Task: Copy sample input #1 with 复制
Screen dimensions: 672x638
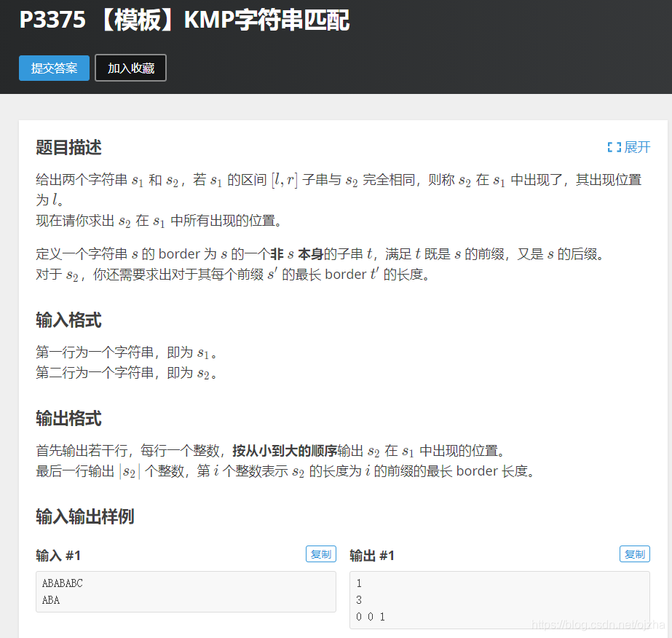Action: (x=320, y=554)
